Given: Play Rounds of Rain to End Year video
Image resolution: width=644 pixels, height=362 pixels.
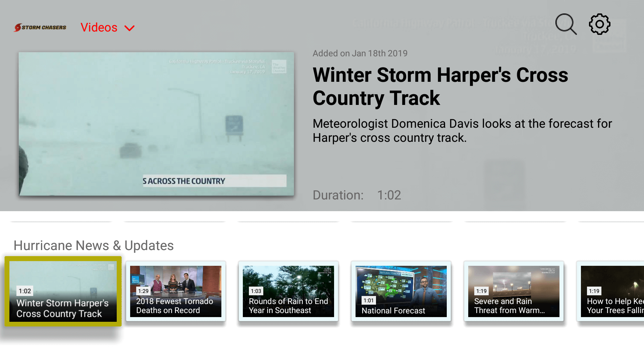Looking at the screenshot, I should click(x=288, y=291).
